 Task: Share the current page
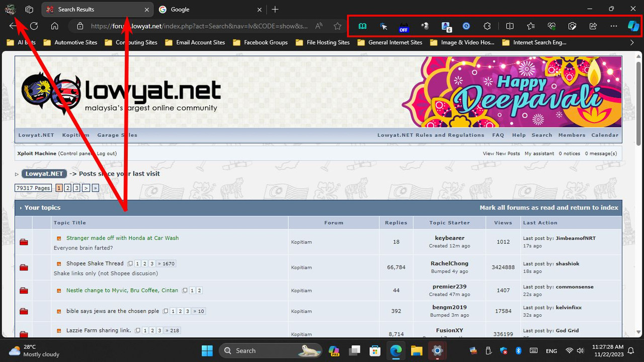(593, 26)
